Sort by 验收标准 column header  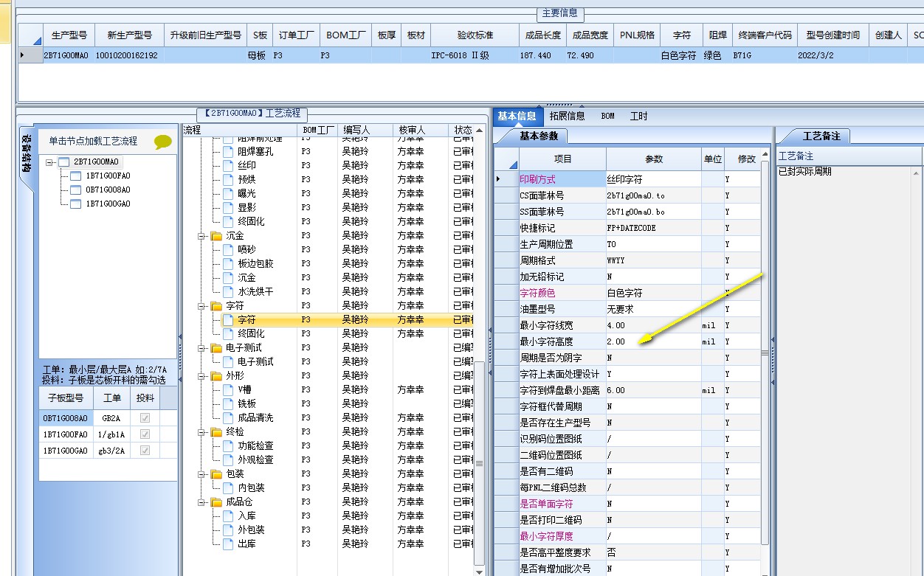click(475, 35)
